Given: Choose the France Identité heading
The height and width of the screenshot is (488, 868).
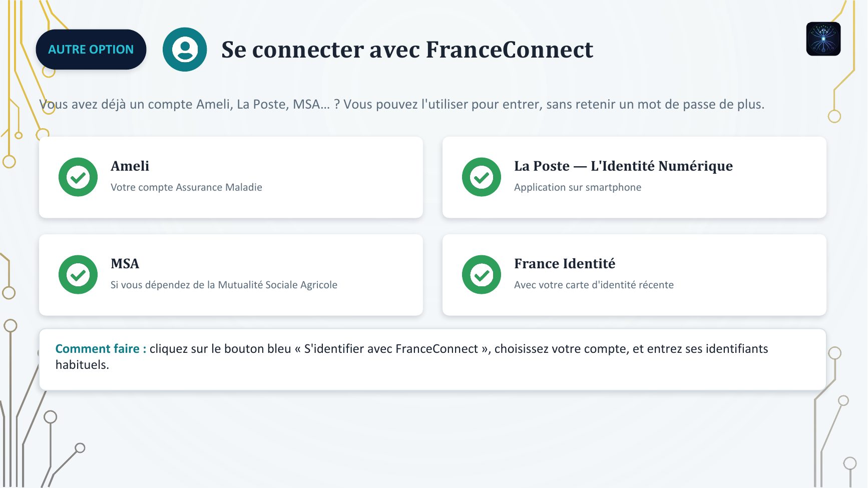Looking at the screenshot, I should click(565, 264).
